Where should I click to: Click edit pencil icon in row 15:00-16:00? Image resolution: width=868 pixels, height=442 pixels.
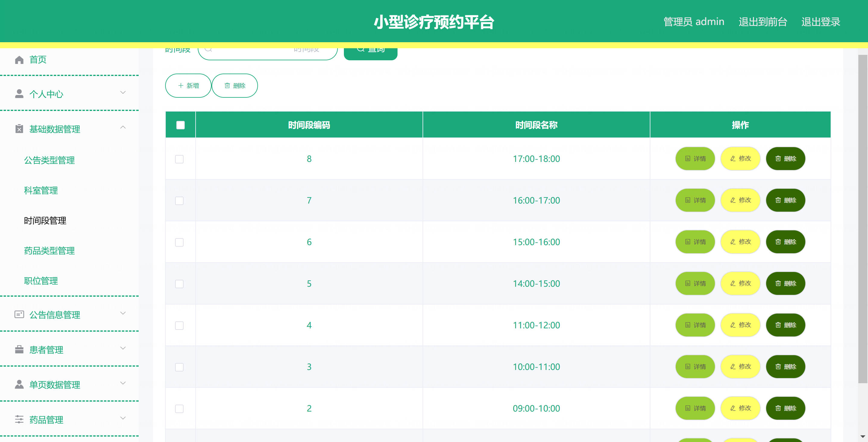[x=733, y=242]
